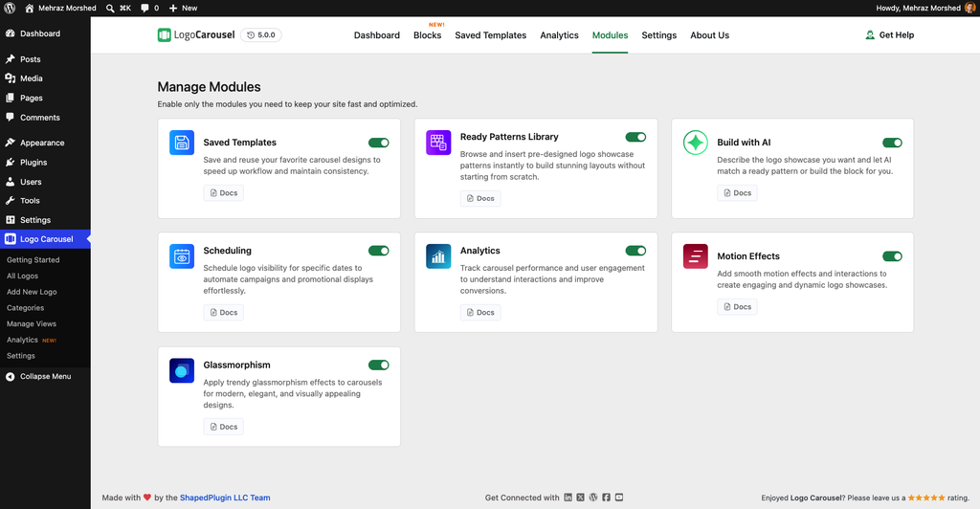980x509 pixels.
Task: Turn off the Glassmorphism module toggle
Action: 379,365
